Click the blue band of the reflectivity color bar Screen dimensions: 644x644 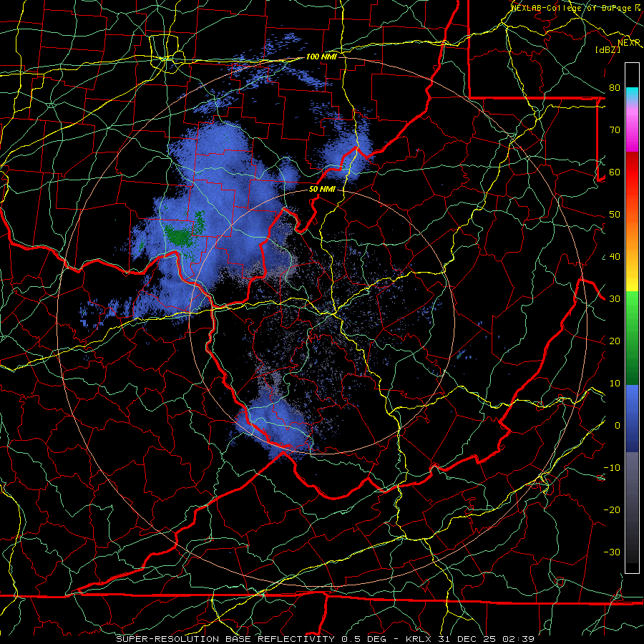(x=632, y=417)
